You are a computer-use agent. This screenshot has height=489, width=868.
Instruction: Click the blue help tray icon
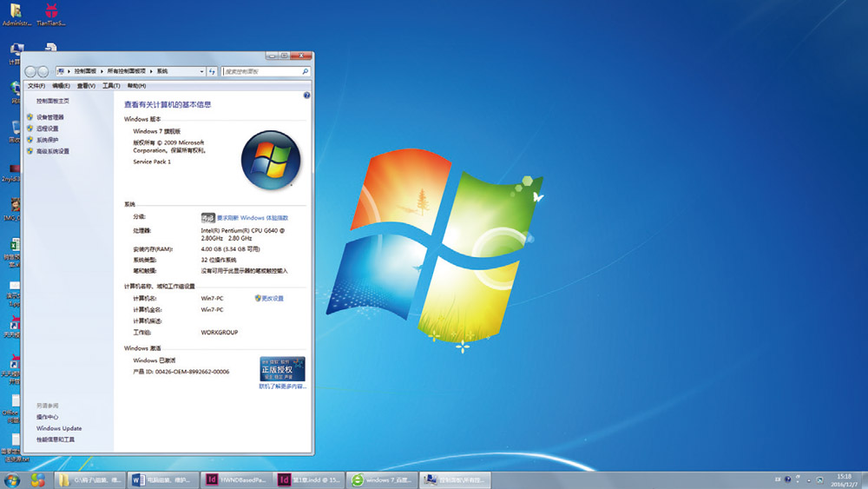tap(788, 479)
